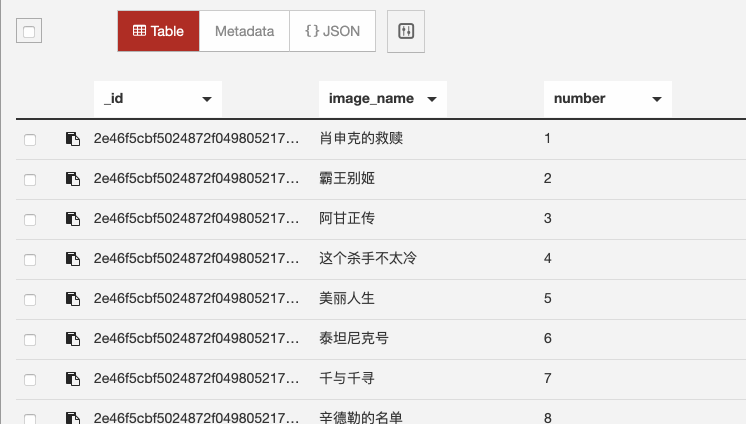The image size is (746, 424).
Task: Check the row with number 1
Action: click(30, 140)
